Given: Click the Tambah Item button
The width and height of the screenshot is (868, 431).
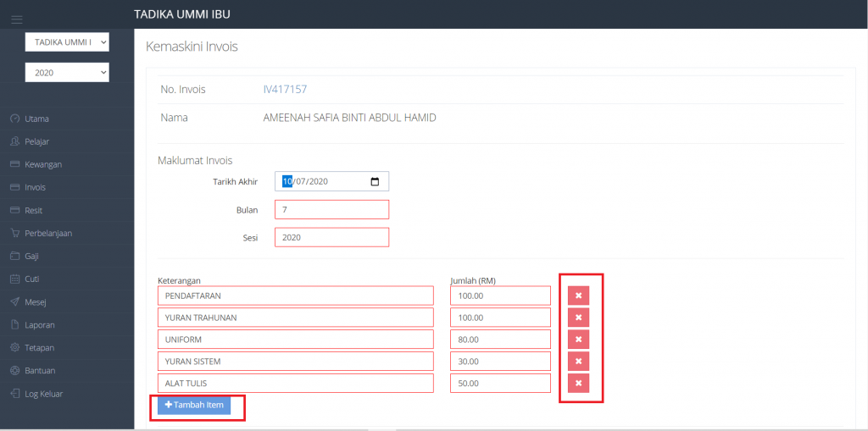Looking at the screenshot, I should pyautogui.click(x=194, y=405).
